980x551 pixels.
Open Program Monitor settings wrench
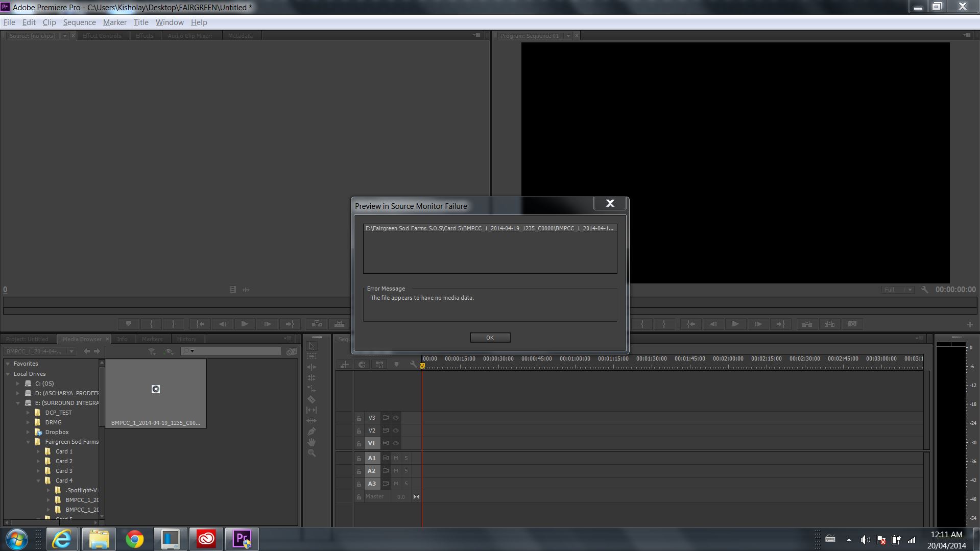(x=924, y=290)
